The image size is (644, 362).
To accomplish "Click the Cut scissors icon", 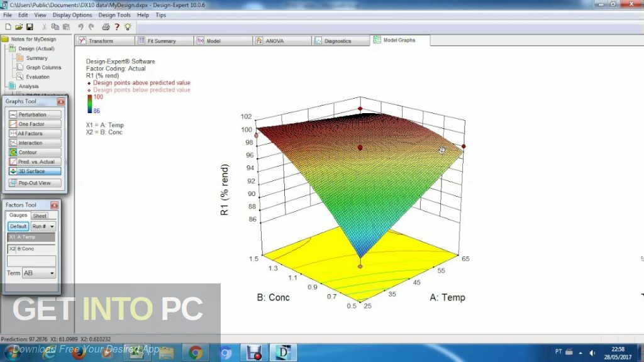I will pos(44,27).
